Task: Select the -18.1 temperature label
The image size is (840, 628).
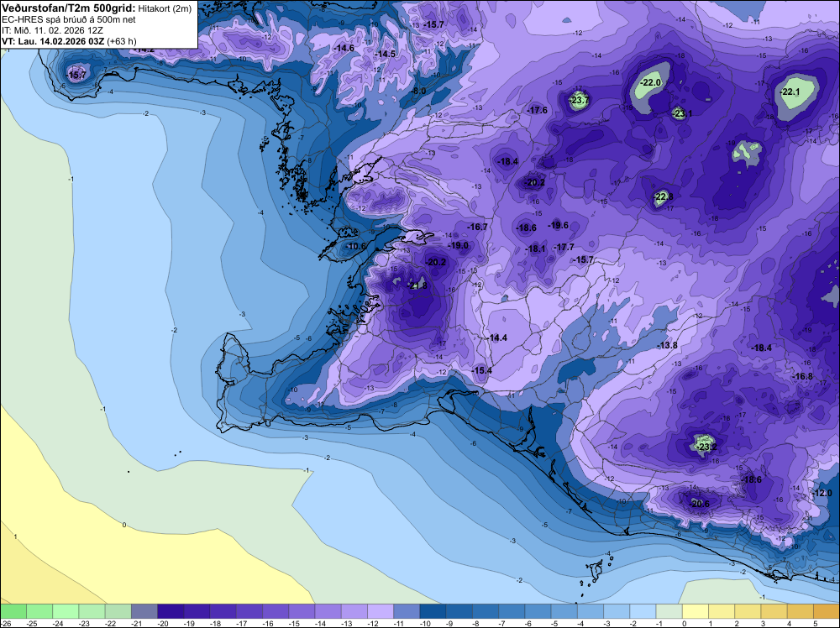Action: tap(535, 249)
